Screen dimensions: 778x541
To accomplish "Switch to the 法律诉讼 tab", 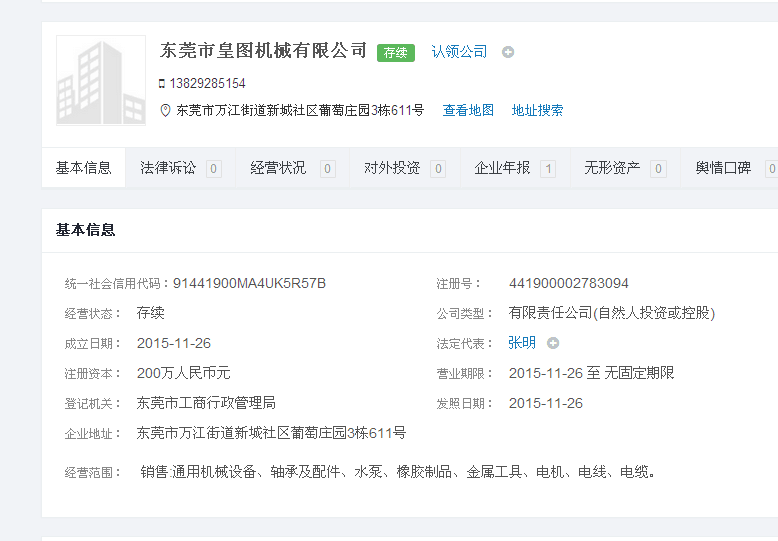I will (168, 168).
